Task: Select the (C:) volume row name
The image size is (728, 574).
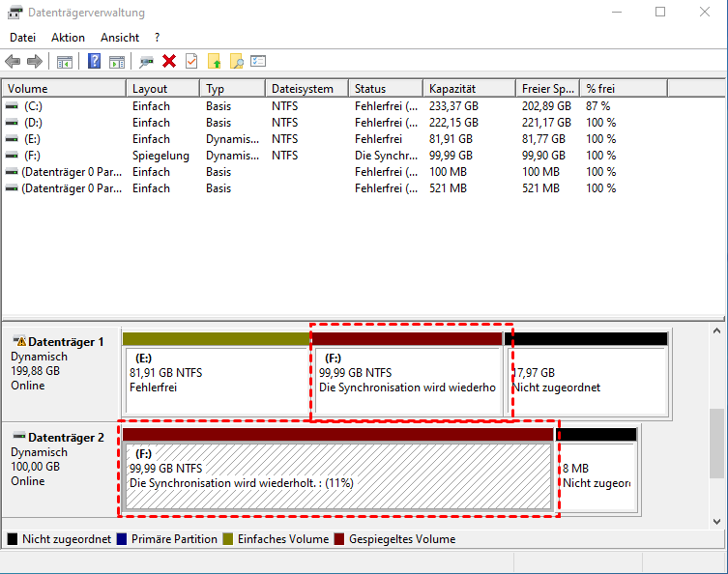Action: 33,106
